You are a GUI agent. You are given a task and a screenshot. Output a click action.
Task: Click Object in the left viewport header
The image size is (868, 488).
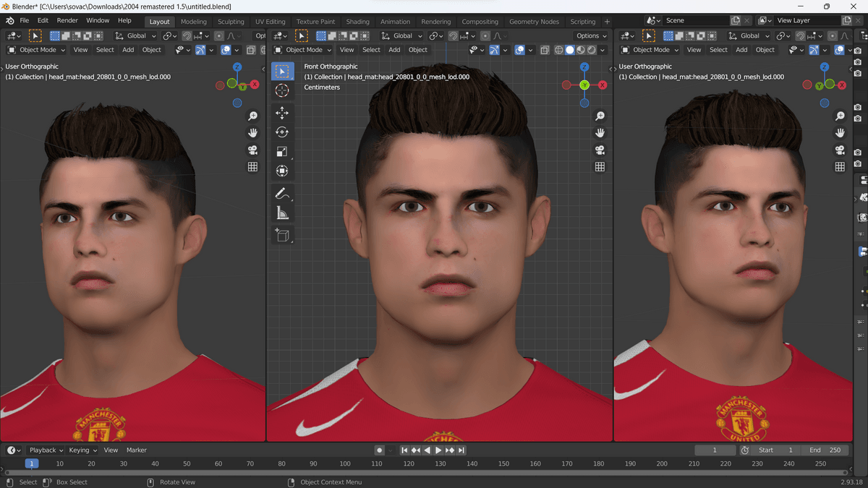point(152,50)
